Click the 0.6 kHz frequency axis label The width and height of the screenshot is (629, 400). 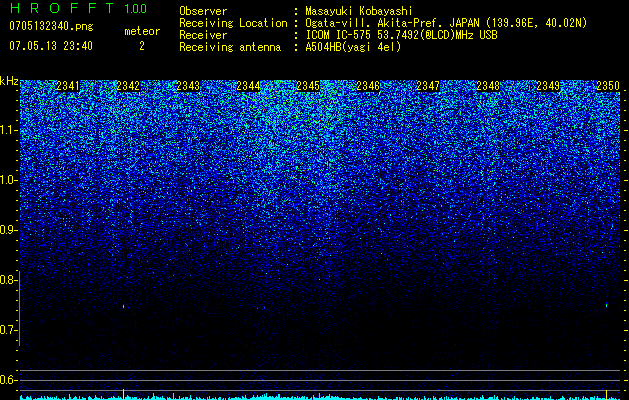point(9,380)
